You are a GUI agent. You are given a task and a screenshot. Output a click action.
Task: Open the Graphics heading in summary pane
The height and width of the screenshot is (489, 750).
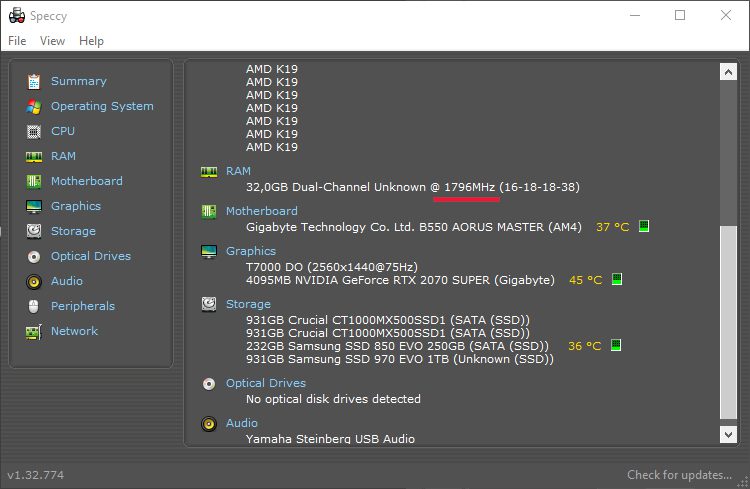[x=250, y=251]
